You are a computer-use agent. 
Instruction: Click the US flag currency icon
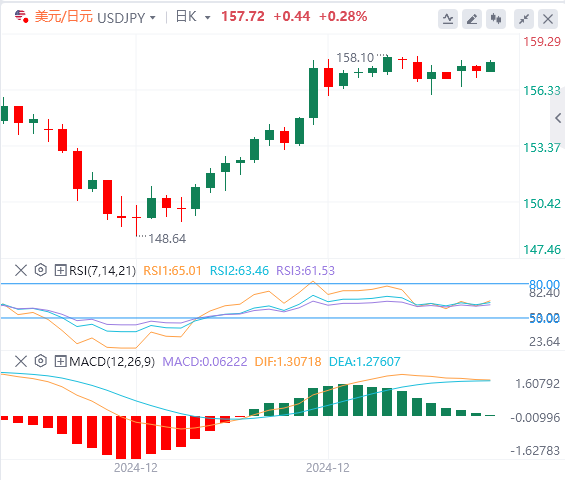point(21,17)
